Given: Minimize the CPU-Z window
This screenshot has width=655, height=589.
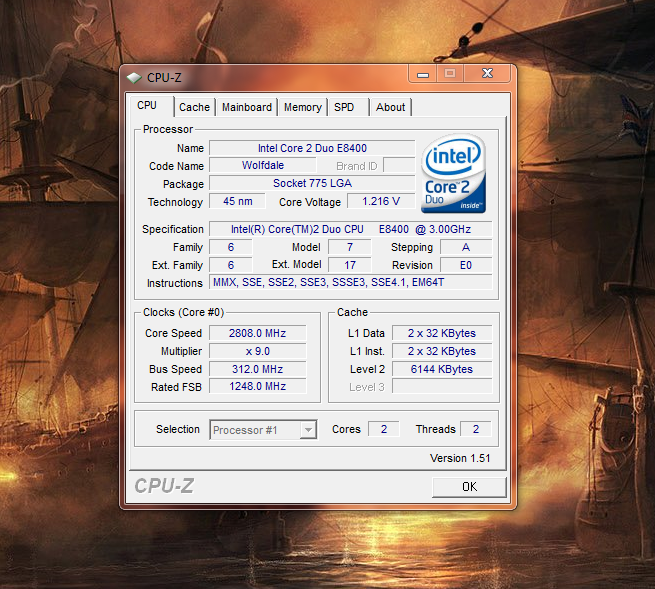Looking at the screenshot, I should point(423,74).
